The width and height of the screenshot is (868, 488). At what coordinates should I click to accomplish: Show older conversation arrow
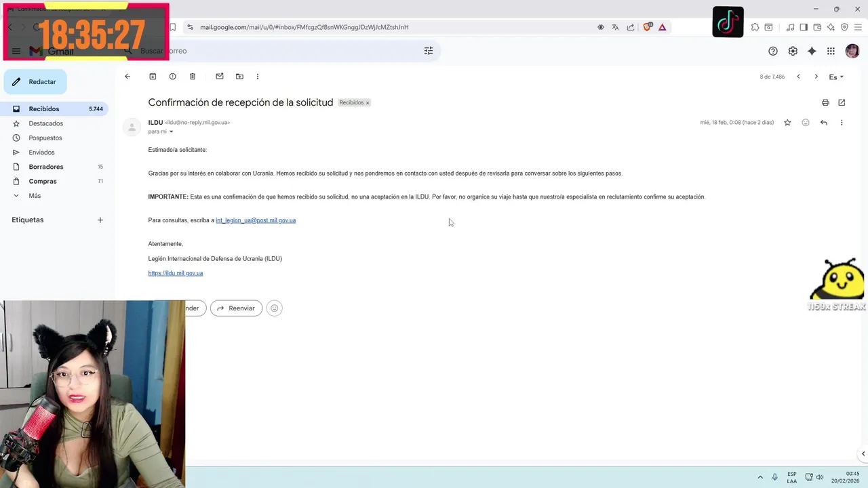[x=816, y=77]
